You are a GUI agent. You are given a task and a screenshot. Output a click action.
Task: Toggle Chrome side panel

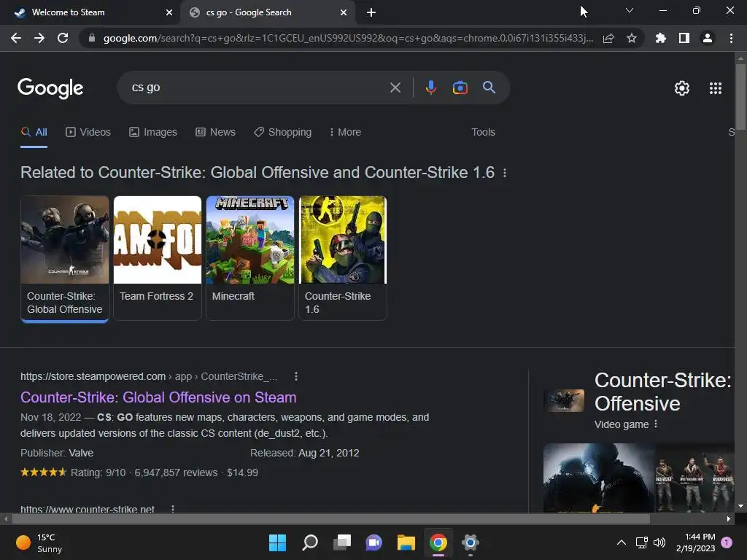pyautogui.click(x=684, y=38)
